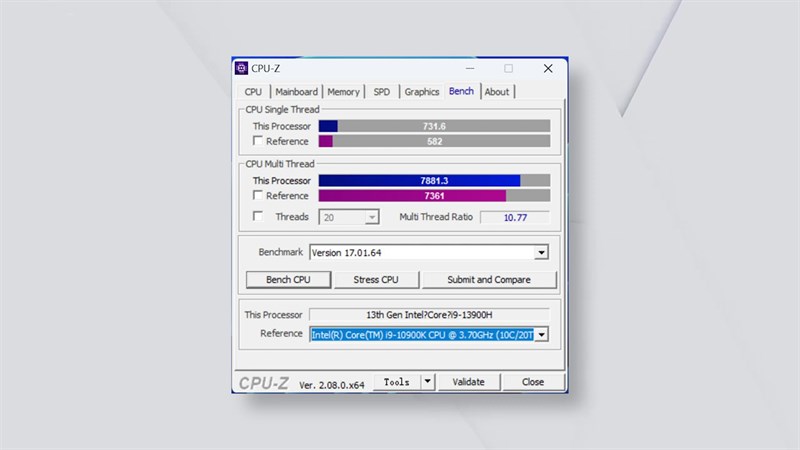Viewport: 800px width, 450px height.
Task: Switch to the Memory tab
Action: [x=343, y=92]
